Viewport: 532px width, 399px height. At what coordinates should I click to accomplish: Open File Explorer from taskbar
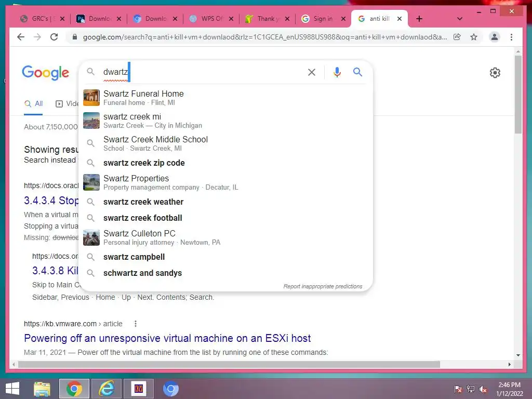click(42, 389)
